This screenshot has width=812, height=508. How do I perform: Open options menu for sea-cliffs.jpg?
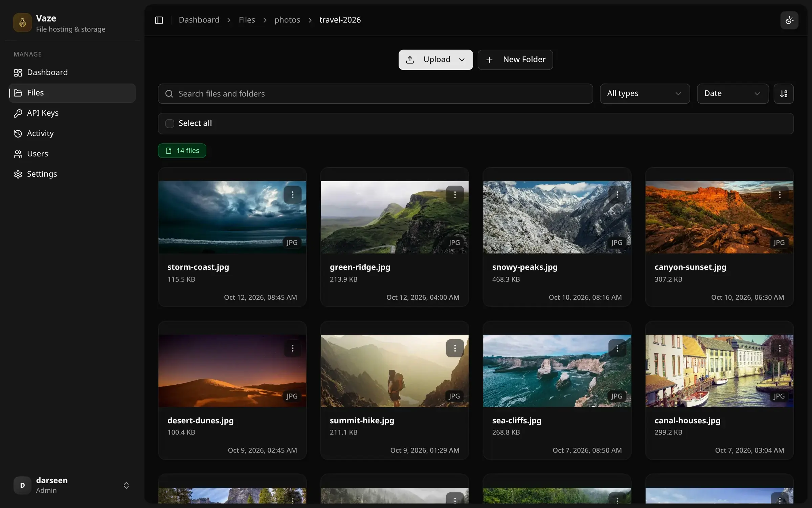tap(617, 348)
